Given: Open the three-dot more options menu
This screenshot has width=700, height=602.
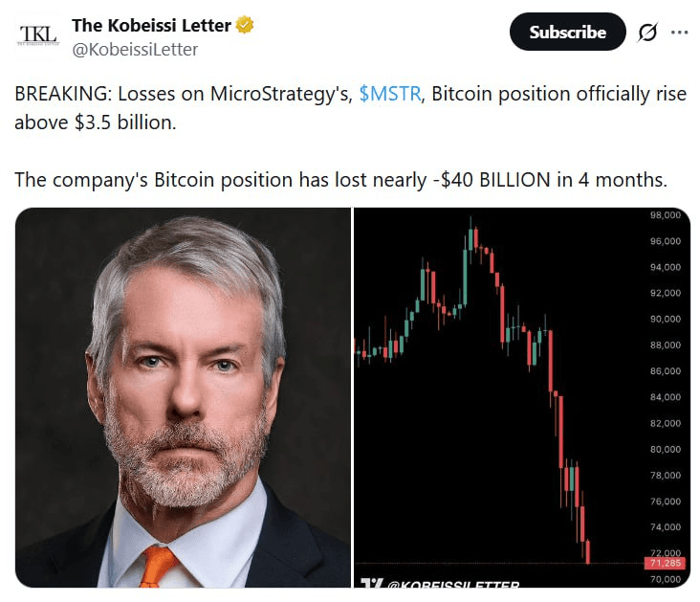Looking at the screenshot, I should tap(679, 32).
